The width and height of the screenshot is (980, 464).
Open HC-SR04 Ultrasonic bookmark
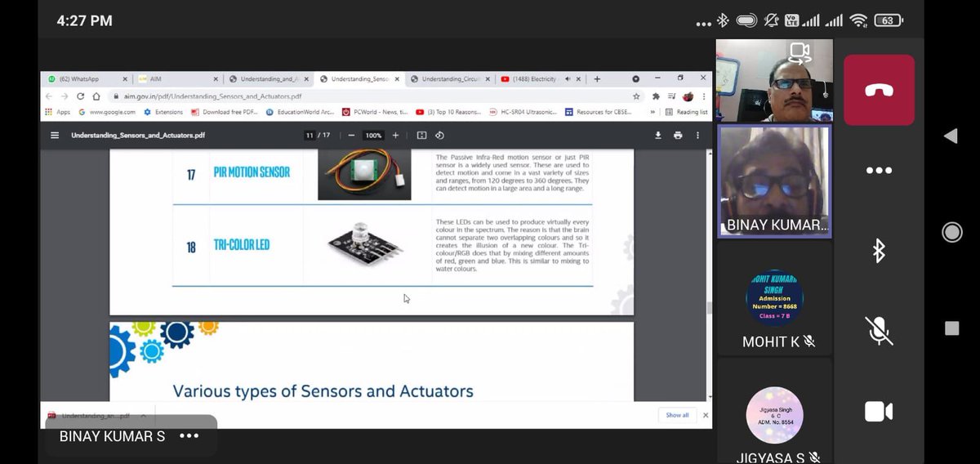523,112
